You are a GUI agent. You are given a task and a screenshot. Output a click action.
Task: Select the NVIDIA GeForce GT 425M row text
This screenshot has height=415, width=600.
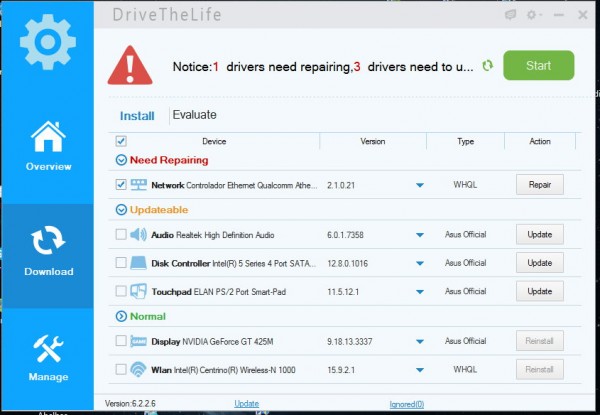pos(228,342)
